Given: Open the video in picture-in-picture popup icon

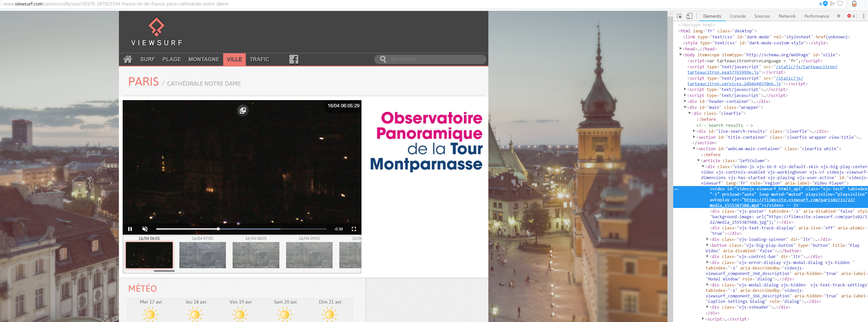Looking at the screenshot, I should [x=243, y=110].
